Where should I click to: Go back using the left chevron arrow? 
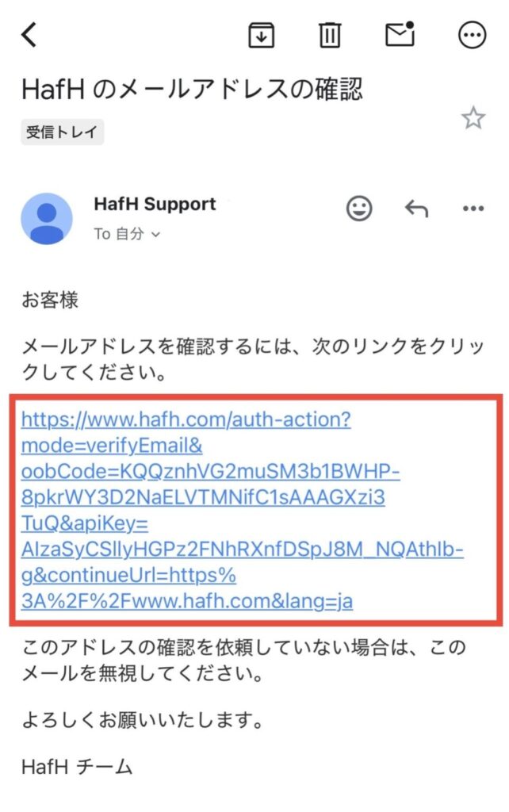(x=29, y=35)
